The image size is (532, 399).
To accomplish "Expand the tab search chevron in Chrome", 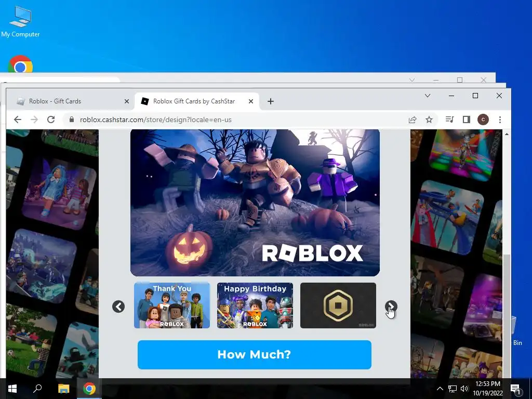I will [428, 96].
